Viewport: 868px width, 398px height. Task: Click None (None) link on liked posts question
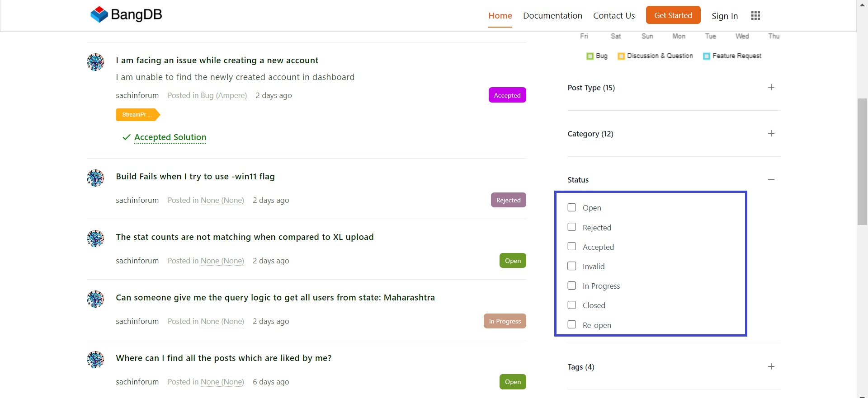click(x=222, y=382)
